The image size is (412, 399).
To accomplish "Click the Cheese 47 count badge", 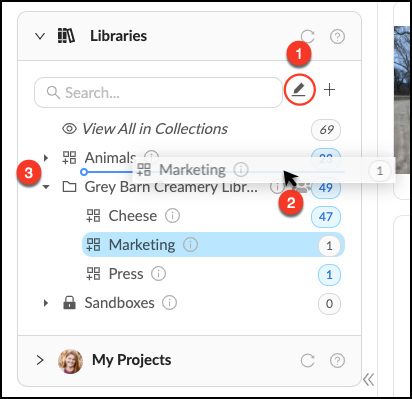I will [326, 216].
